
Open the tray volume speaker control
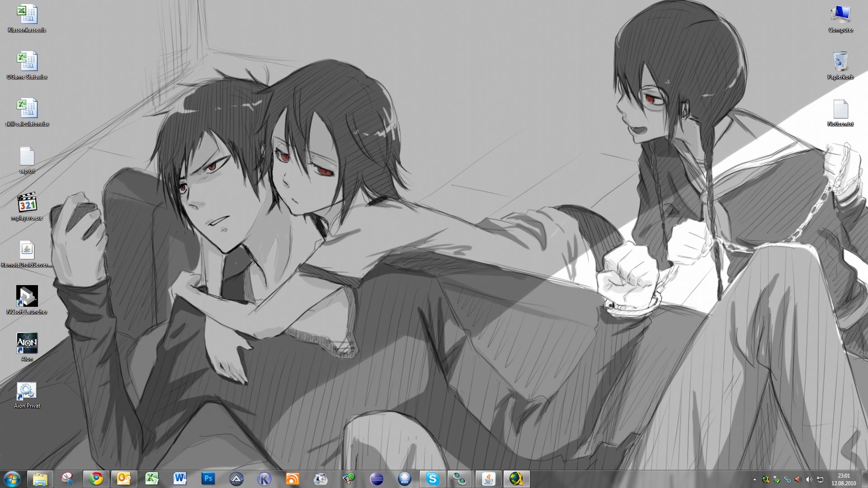(x=809, y=479)
